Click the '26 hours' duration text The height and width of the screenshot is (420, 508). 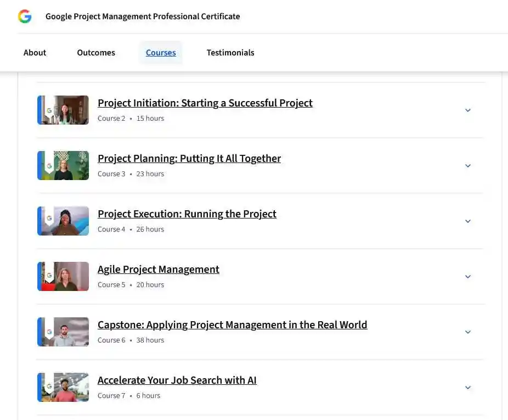pyautogui.click(x=150, y=229)
